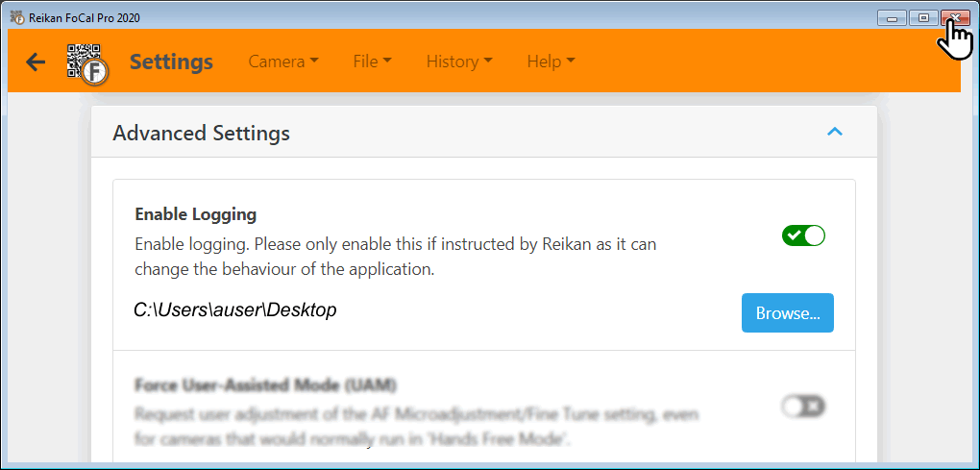Click the FoCal QR code logo

[87, 63]
